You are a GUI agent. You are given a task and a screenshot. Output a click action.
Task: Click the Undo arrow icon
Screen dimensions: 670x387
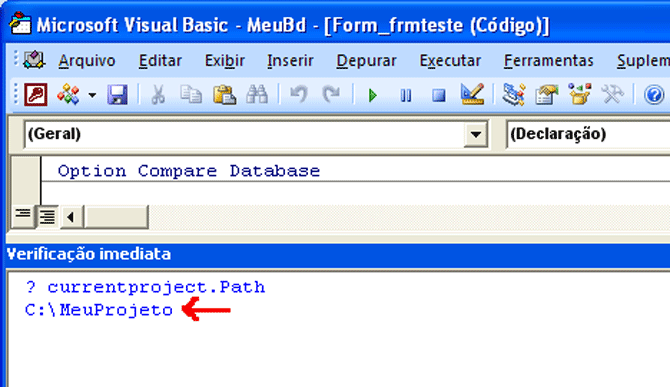tap(299, 94)
